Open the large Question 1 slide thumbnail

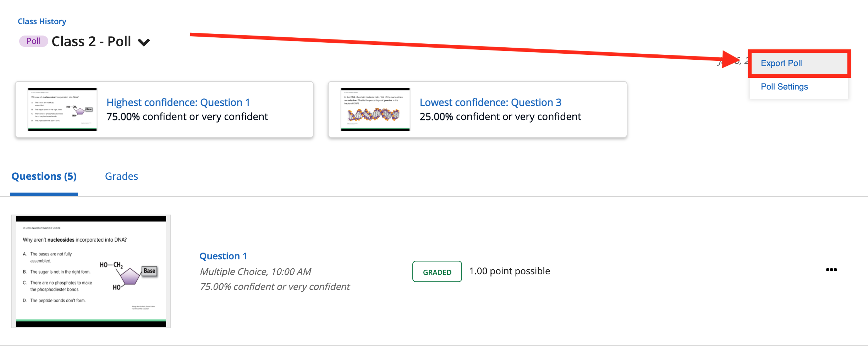[91, 271]
